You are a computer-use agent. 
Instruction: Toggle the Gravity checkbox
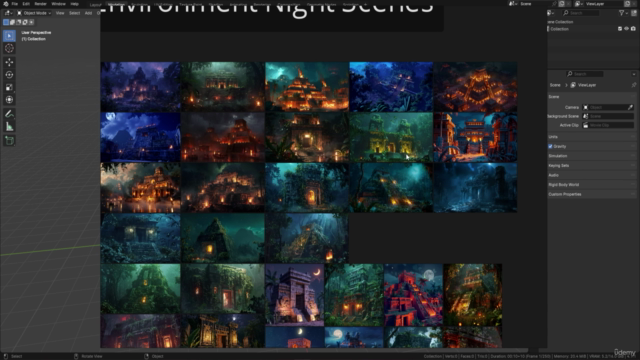coord(550,147)
